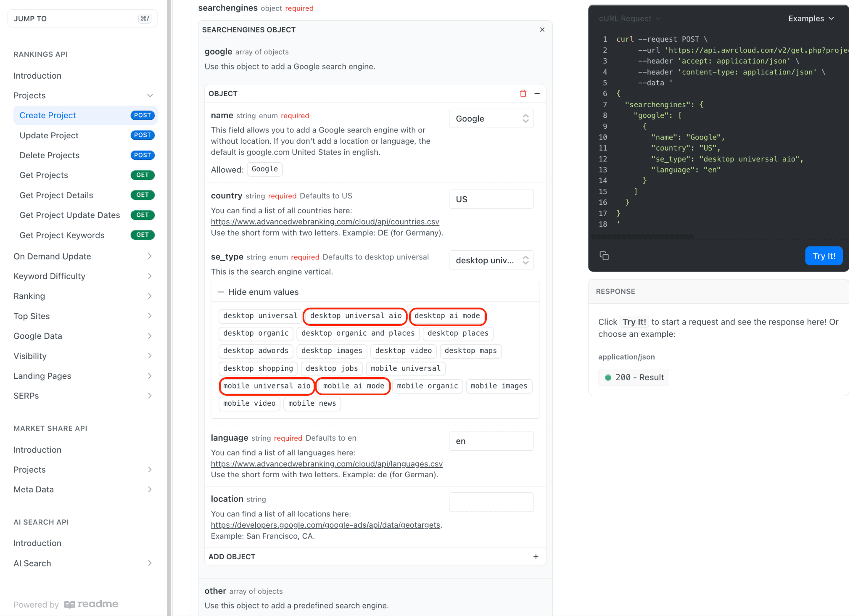Open Rankings API Introduction page

37,76
